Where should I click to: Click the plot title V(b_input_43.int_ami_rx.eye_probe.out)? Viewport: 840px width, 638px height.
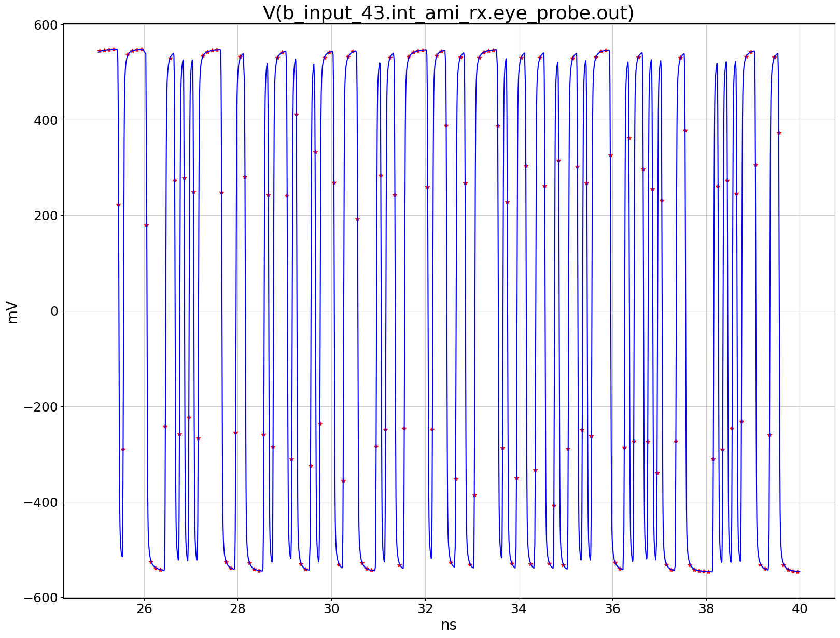pos(449,12)
